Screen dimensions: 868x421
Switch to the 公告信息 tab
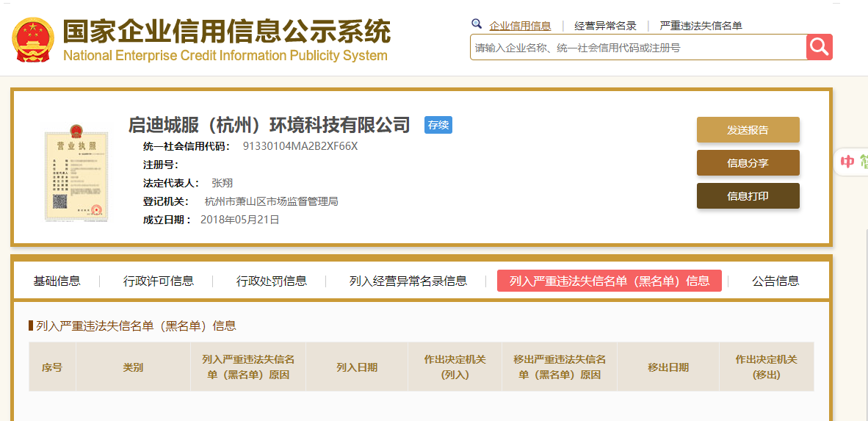click(x=775, y=281)
